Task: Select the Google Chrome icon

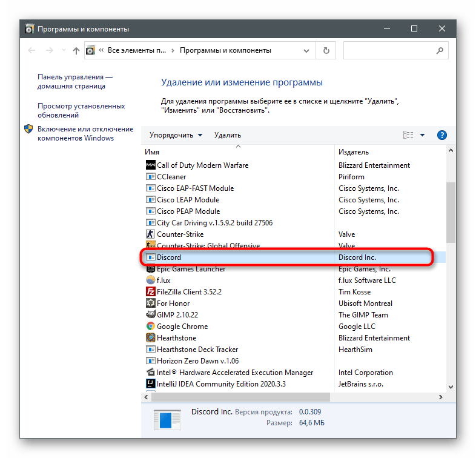Action: [151, 326]
